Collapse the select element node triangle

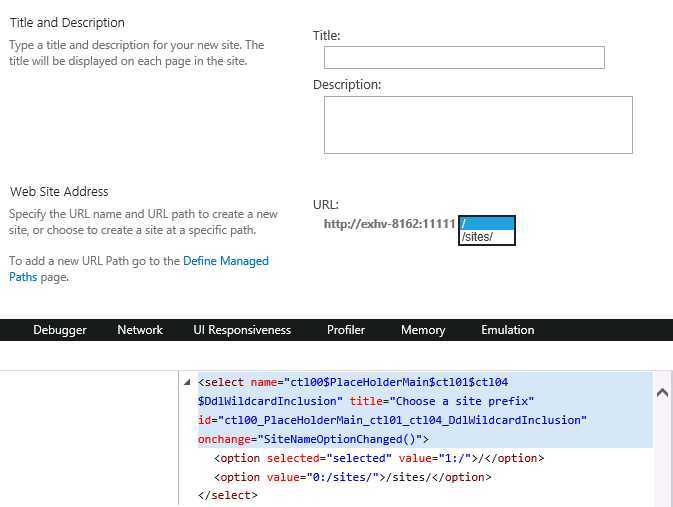point(187,382)
